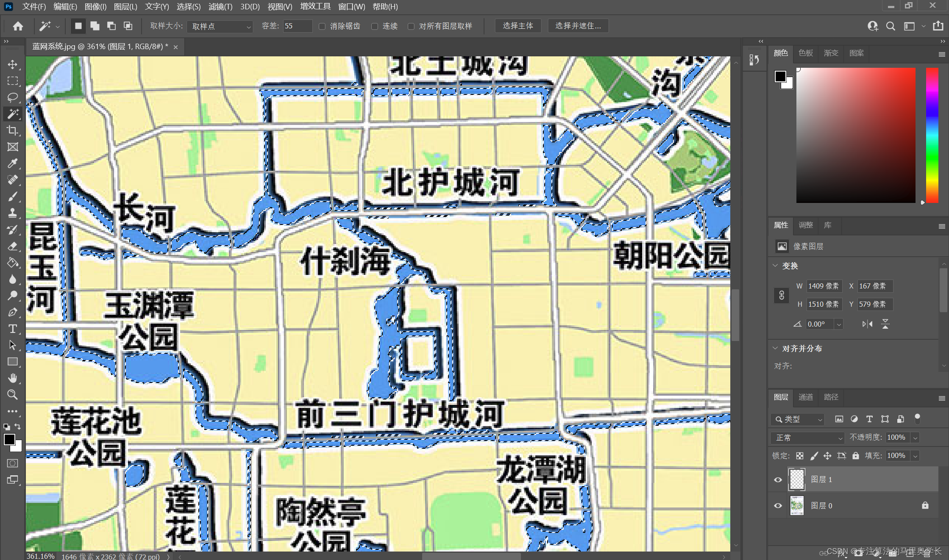The width and height of the screenshot is (949, 560).
Task: Open the 取样大小 sample size dropdown
Action: (220, 26)
